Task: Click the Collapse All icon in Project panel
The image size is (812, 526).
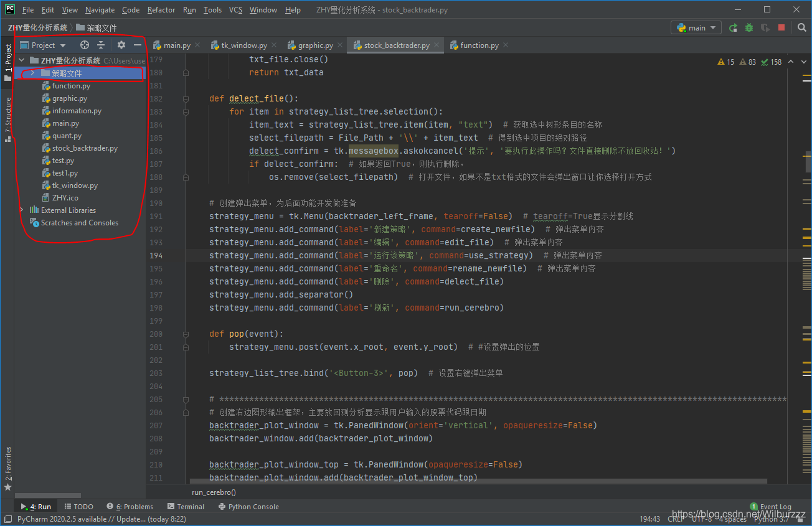Action: tap(100, 45)
